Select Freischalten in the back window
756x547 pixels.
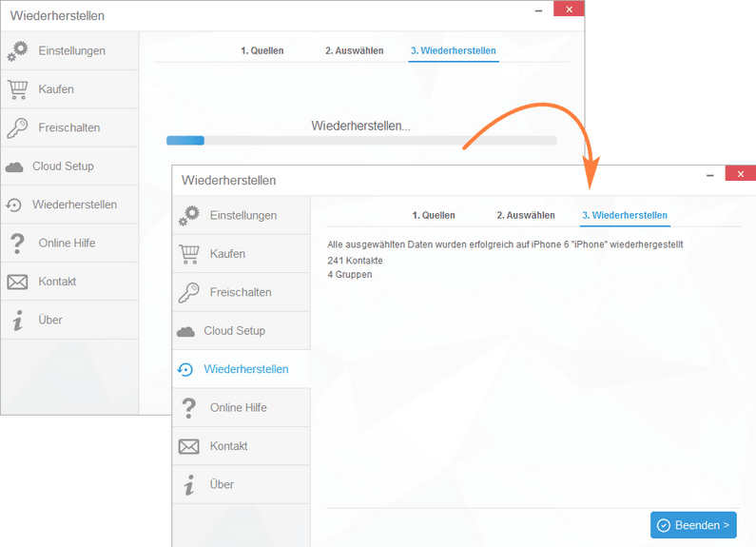(x=70, y=127)
